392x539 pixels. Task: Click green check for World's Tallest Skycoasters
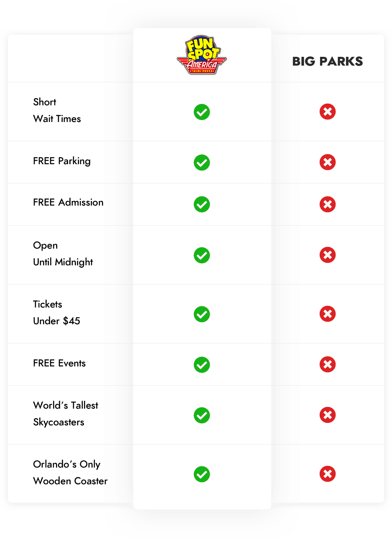pyautogui.click(x=202, y=415)
